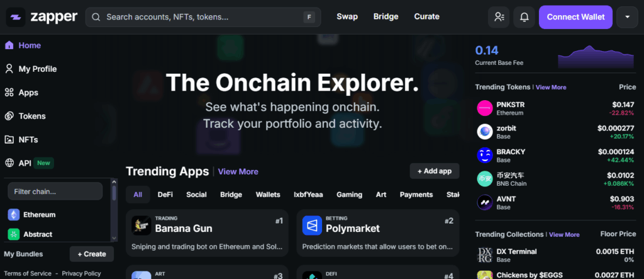Click the Filter chain input field

pos(55,191)
